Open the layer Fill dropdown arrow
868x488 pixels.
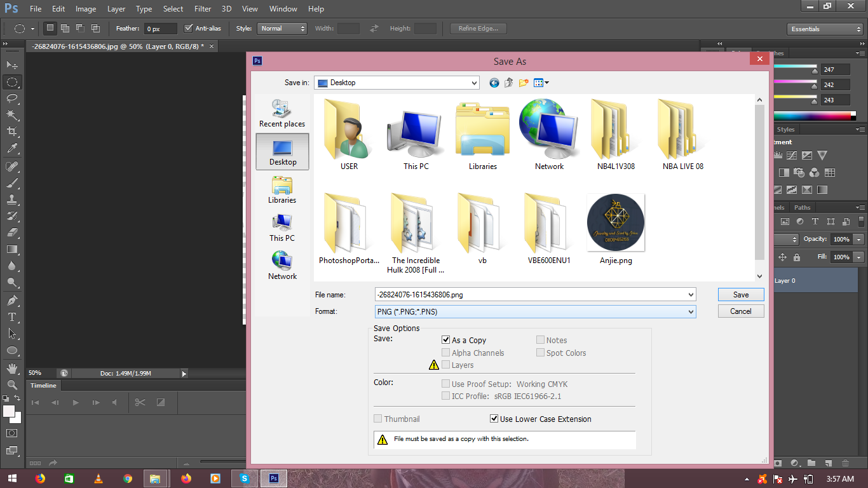(x=859, y=257)
